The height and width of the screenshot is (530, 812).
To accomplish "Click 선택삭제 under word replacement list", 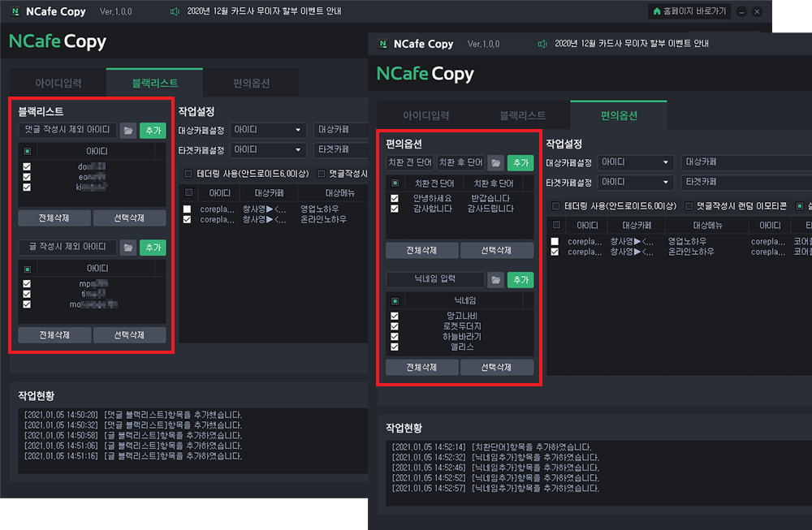I will click(x=497, y=251).
